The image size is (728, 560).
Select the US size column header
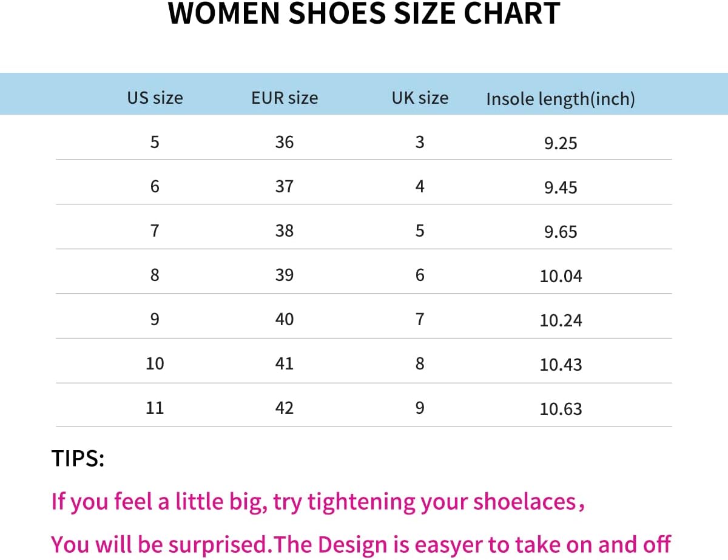155,98
